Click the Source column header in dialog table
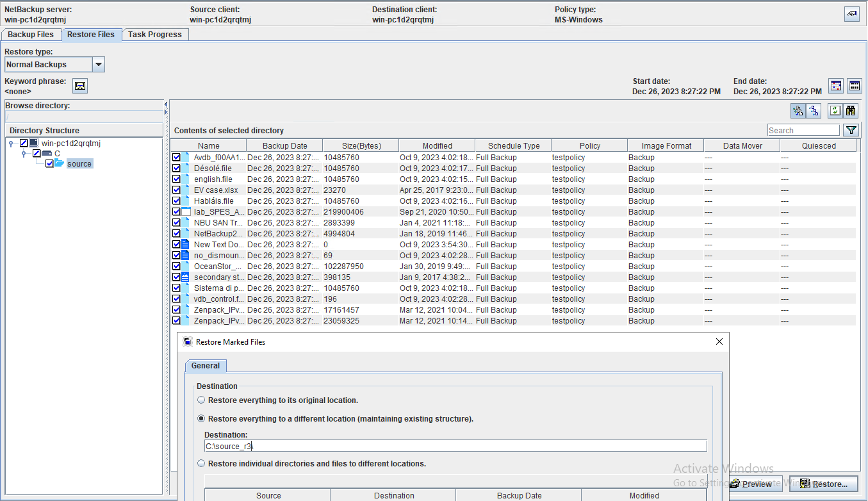Image resolution: width=868 pixels, height=501 pixels. [x=268, y=495]
